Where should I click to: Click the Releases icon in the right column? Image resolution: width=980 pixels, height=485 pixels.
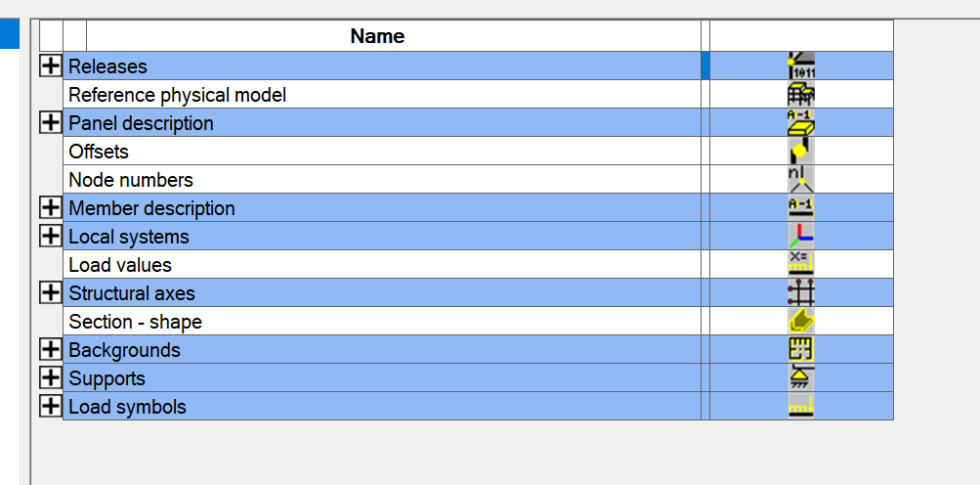point(801,66)
